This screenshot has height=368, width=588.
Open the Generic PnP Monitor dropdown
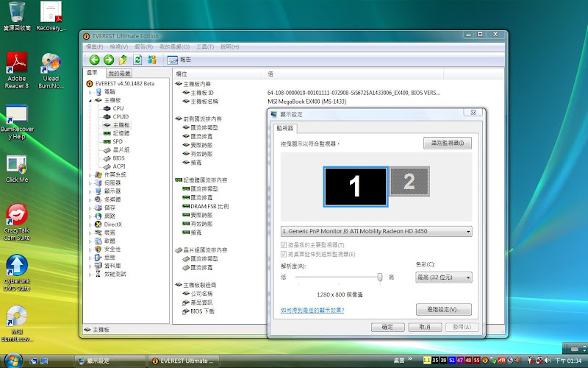tap(376, 231)
